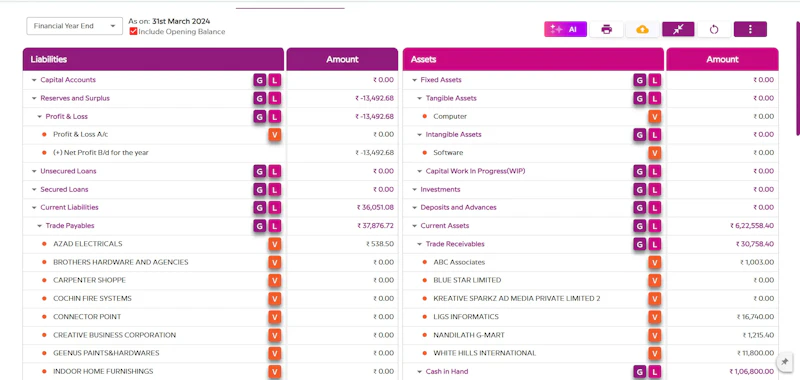The image size is (800, 380).
Task: Click the Assets column header
Action: pos(533,59)
